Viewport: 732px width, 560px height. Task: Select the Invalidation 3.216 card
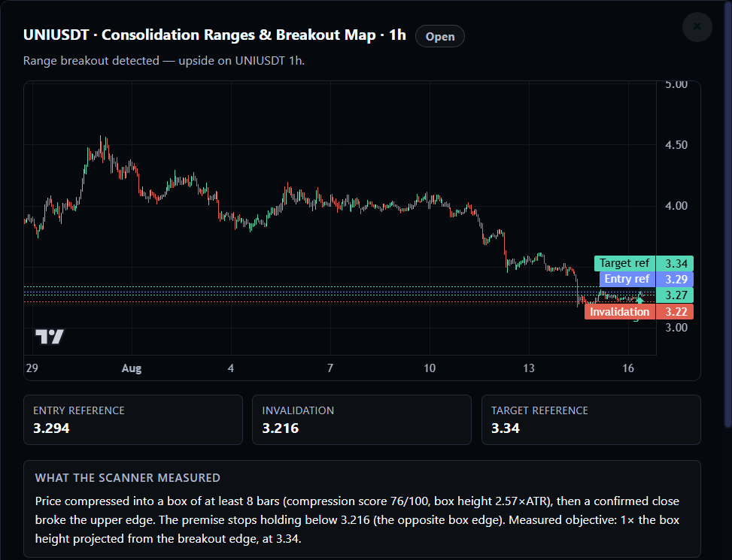362,419
